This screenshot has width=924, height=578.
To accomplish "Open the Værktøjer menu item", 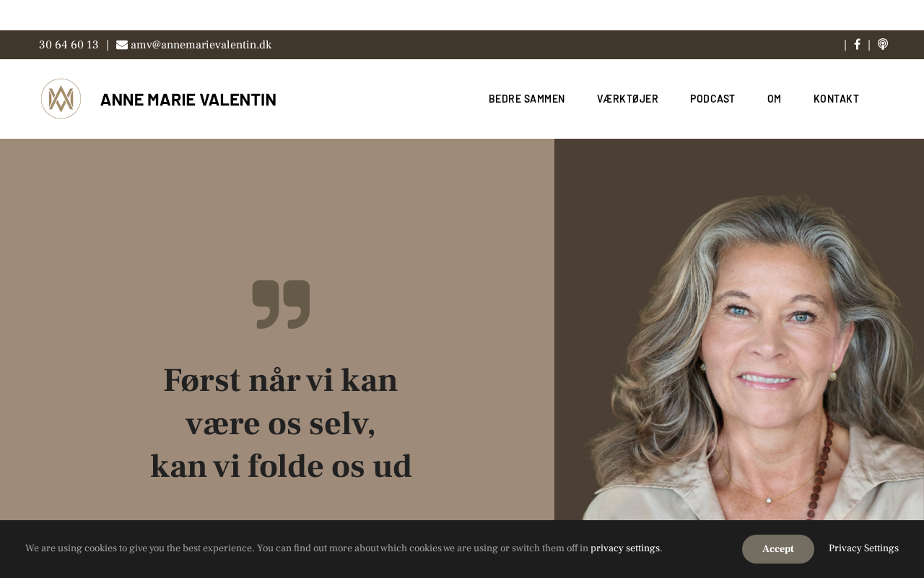I will pos(627,99).
